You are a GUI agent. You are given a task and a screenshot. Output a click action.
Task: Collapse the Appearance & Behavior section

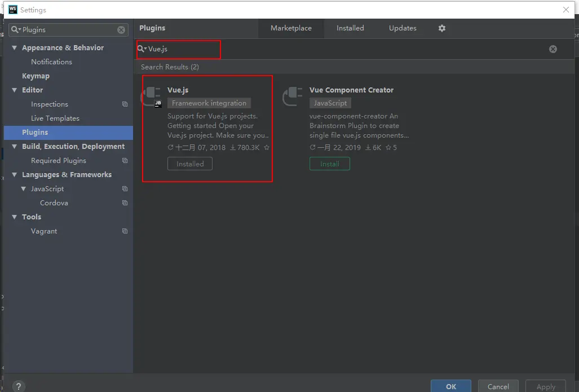pos(15,48)
